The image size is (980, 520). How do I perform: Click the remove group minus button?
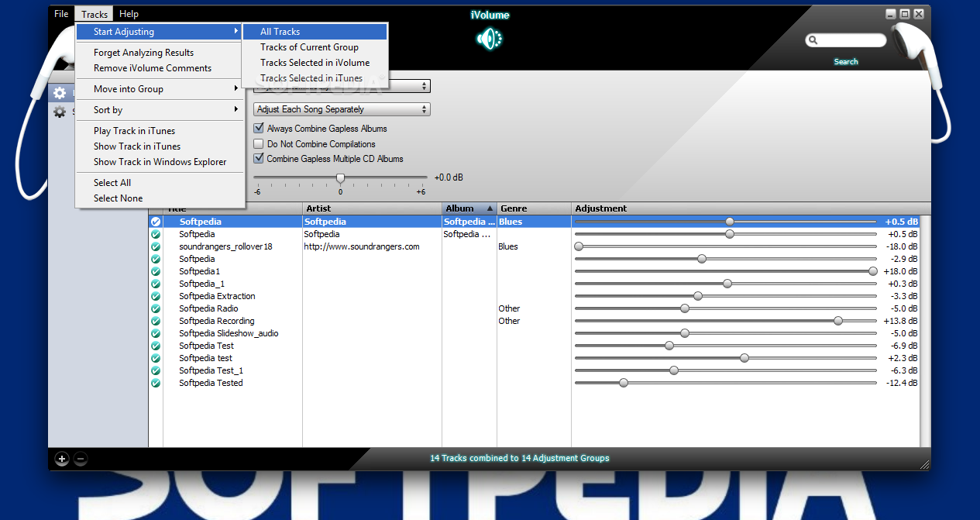click(81, 459)
